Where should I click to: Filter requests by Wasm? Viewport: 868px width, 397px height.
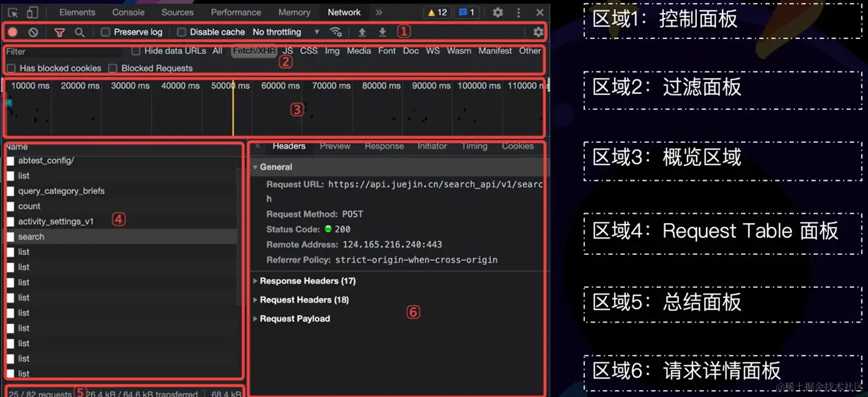pos(459,51)
